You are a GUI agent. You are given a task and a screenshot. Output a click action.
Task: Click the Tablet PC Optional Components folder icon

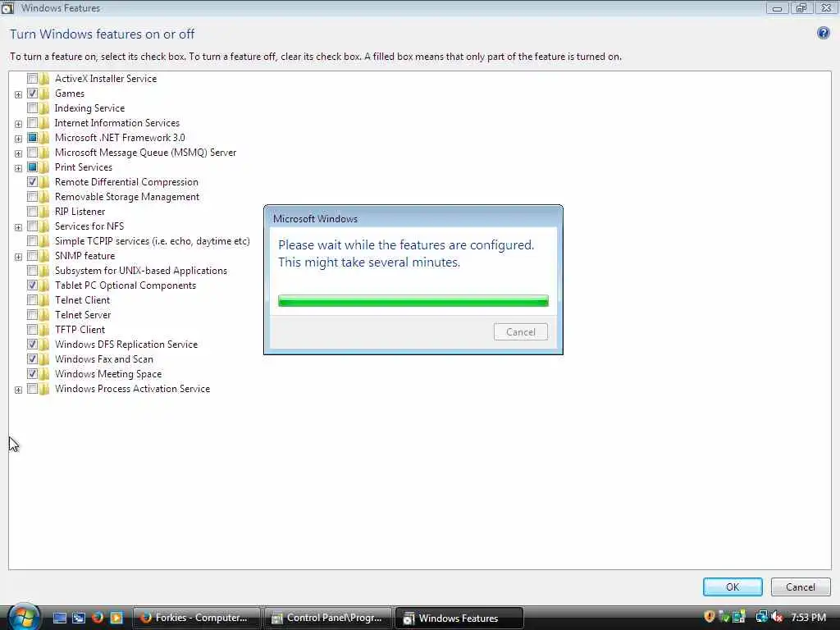(44, 285)
